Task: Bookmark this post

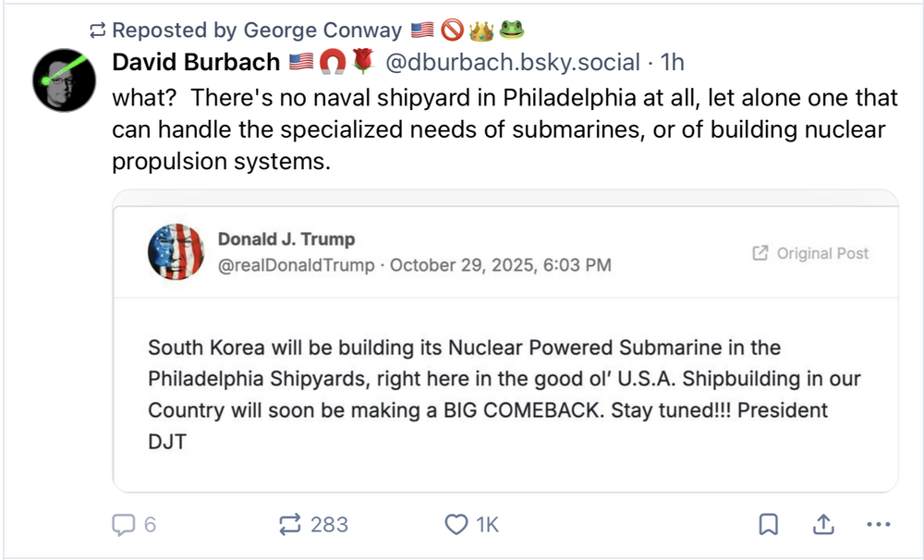Action: (768, 525)
